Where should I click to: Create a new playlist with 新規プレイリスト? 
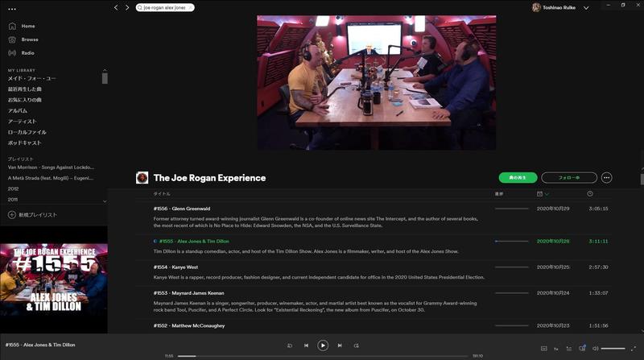point(38,215)
